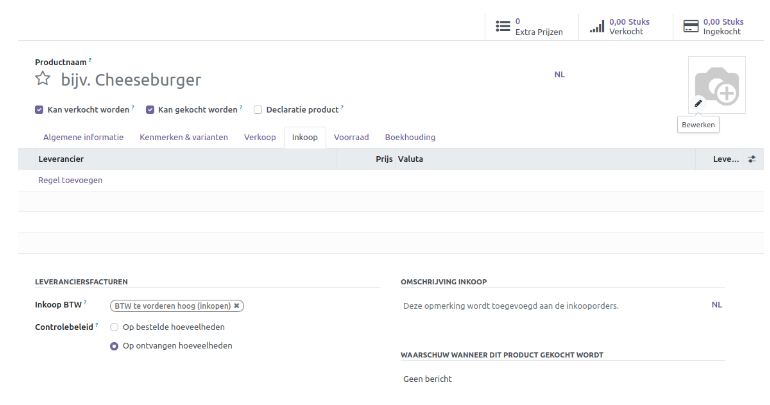Screen dimensions: 770x405
Task: Open the Boekhouding tab
Action: click(410, 137)
